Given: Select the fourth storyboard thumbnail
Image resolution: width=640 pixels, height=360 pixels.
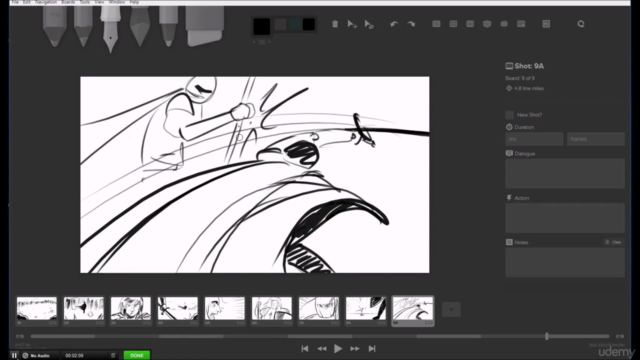Looking at the screenshot, I should pos(178,311).
